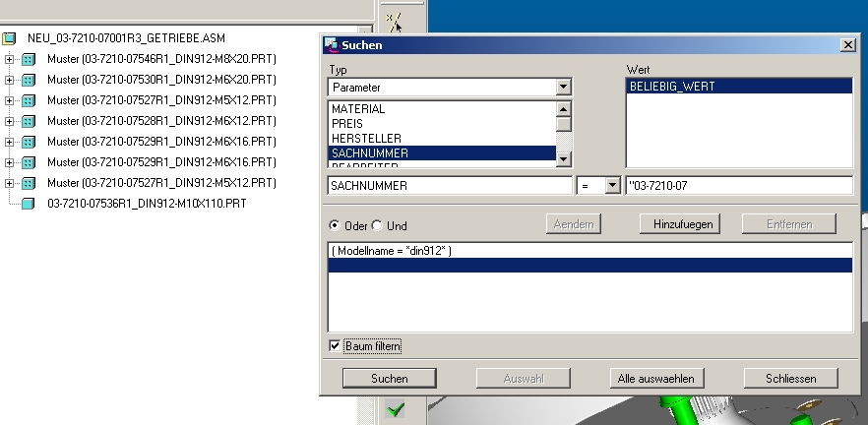The image size is (868, 425).
Task: Expand Muster 03-7210-07530R1_DIN912-M6X20
Action: click(x=9, y=80)
